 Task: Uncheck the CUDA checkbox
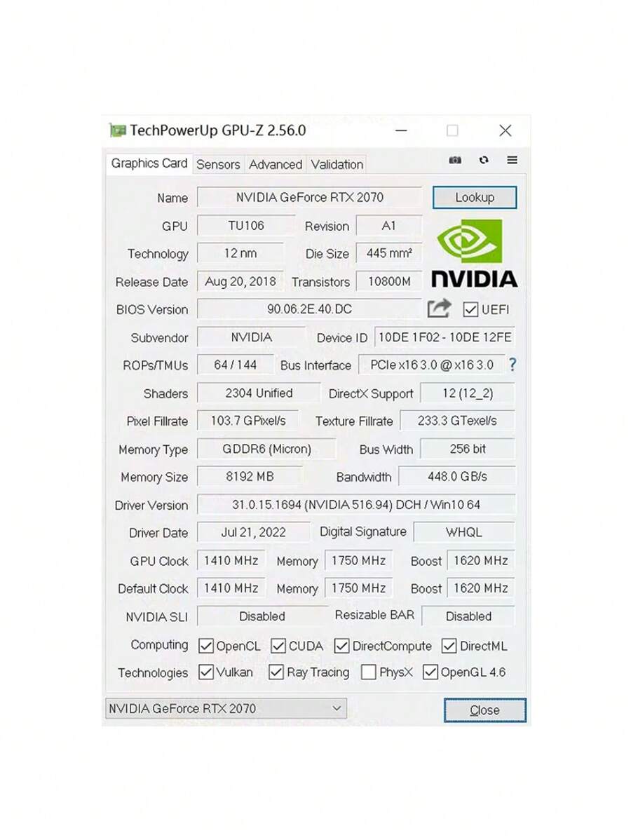coord(278,646)
